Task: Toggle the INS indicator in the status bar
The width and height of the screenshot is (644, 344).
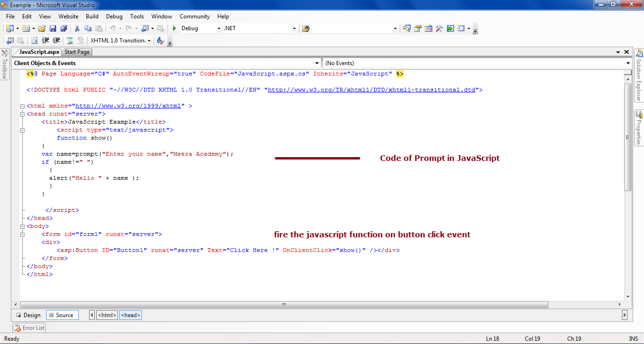Action: [x=634, y=338]
